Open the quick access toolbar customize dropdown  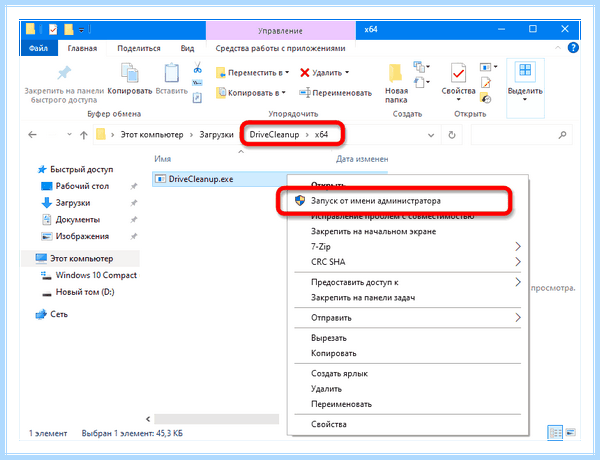point(81,30)
